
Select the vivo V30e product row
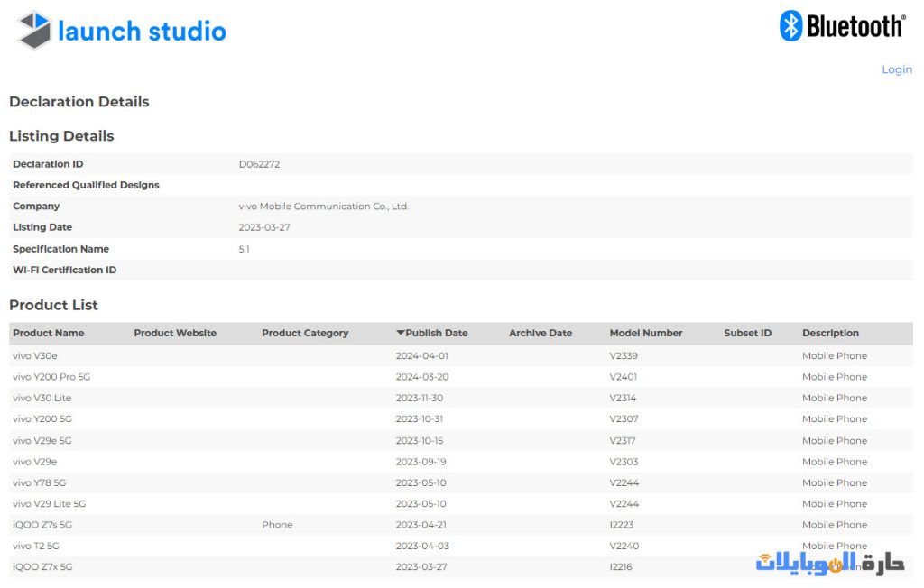pyautogui.click(x=35, y=355)
